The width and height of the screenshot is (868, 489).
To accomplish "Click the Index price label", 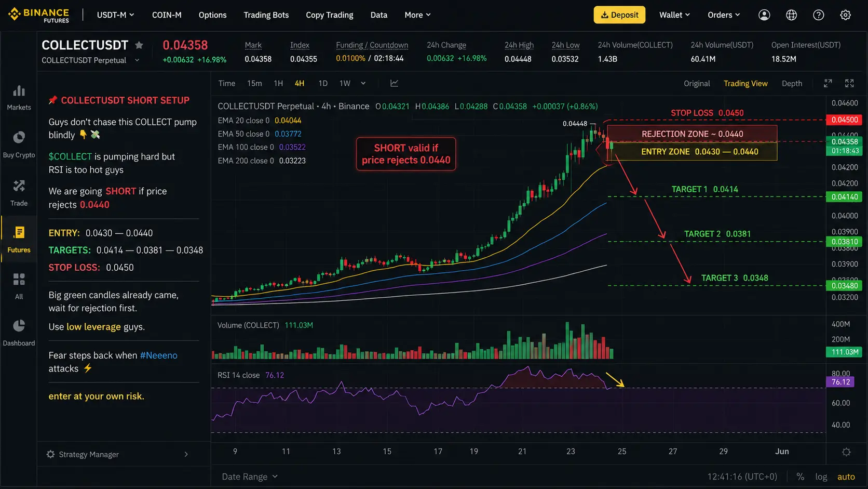I will [300, 45].
